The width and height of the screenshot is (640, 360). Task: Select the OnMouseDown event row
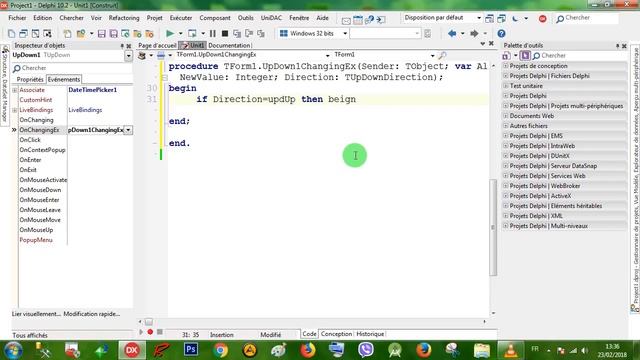[76, 190]
